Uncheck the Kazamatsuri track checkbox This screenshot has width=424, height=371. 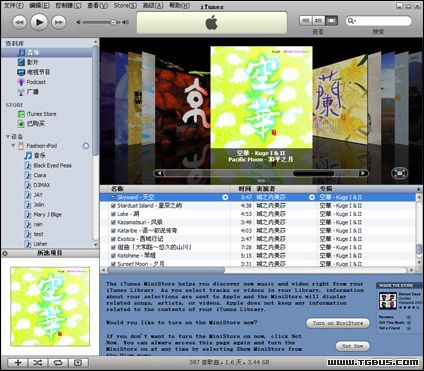click(x=113, y=222)
